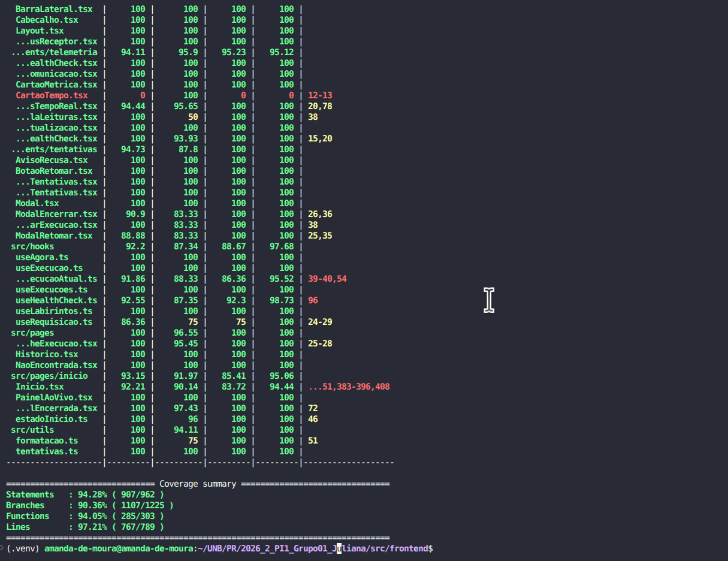The height and width of the screenshot is (561, 728).
Task: Click the BarraLateral.tsx file name
Action: pos(54,9)
